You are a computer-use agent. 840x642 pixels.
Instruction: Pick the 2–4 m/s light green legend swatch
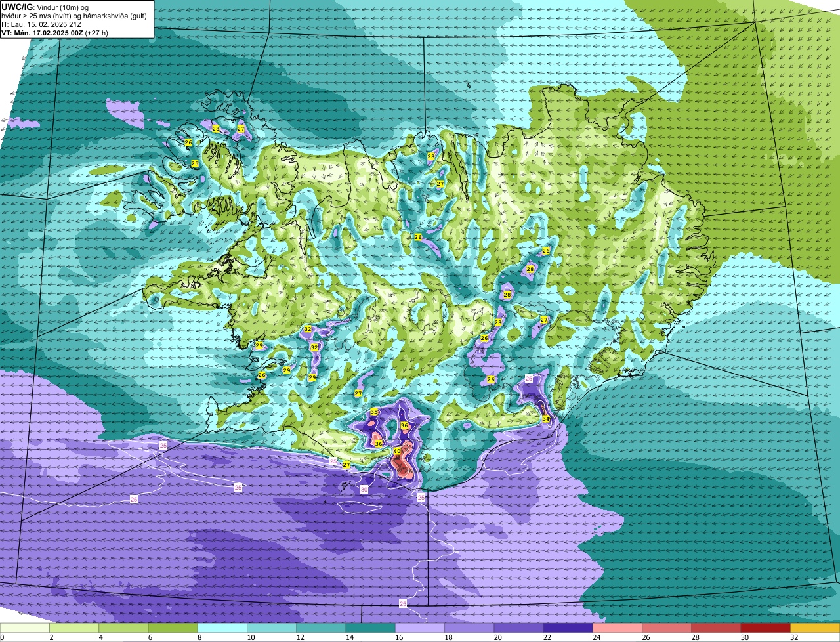[x=74, y=628]
